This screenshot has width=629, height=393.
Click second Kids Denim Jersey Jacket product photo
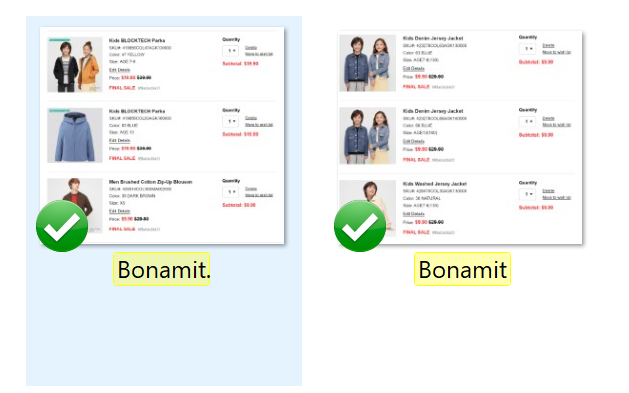pyautogui.click(x=367, y=136)
